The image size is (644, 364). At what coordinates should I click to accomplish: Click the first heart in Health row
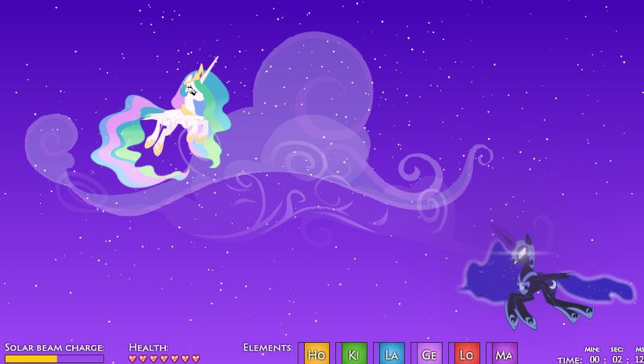132,359
